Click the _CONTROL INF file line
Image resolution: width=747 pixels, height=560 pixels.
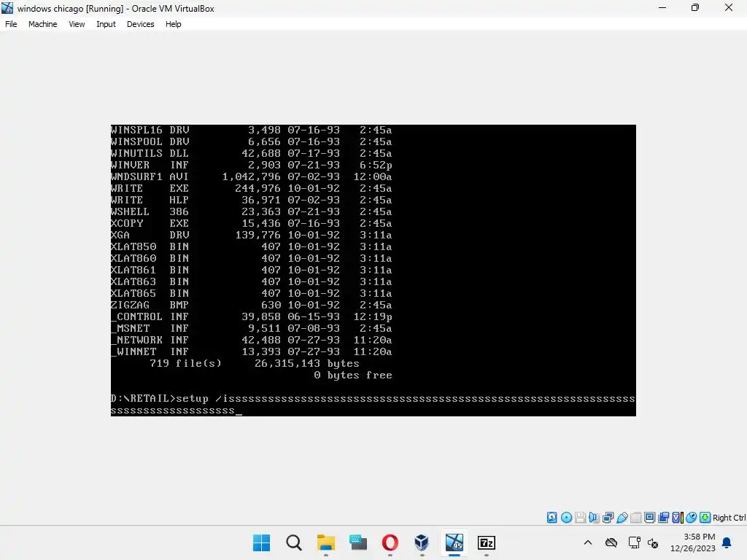click(252, 316)
